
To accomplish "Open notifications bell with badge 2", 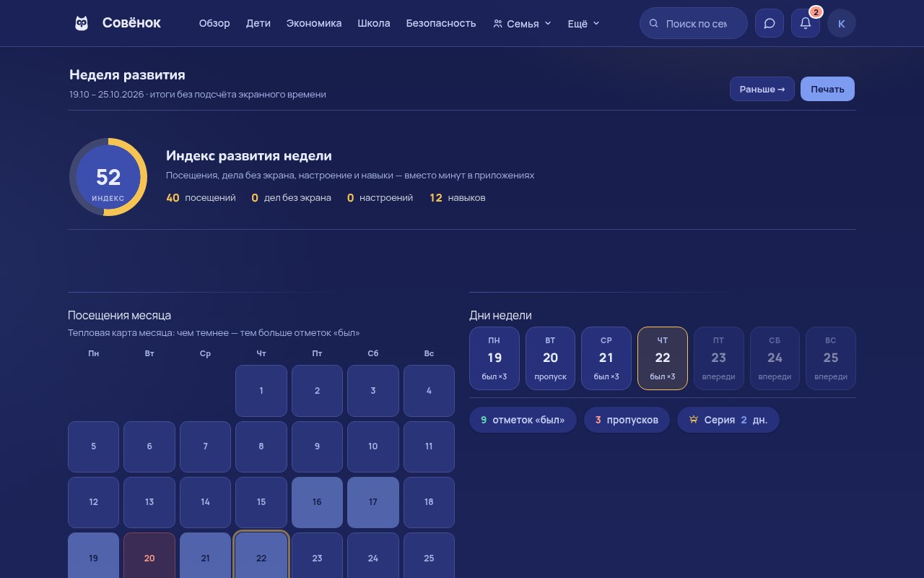I will 806,23.
